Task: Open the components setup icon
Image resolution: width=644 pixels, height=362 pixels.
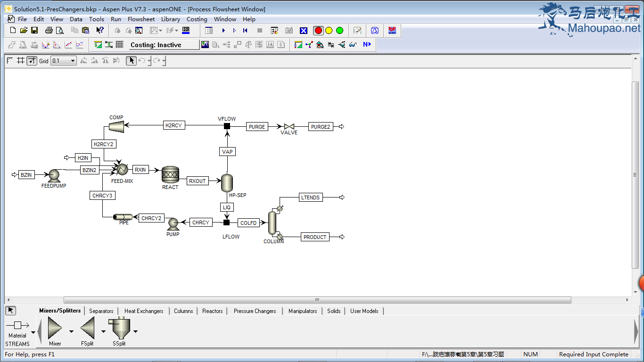Action: click(x=309, y=45)
